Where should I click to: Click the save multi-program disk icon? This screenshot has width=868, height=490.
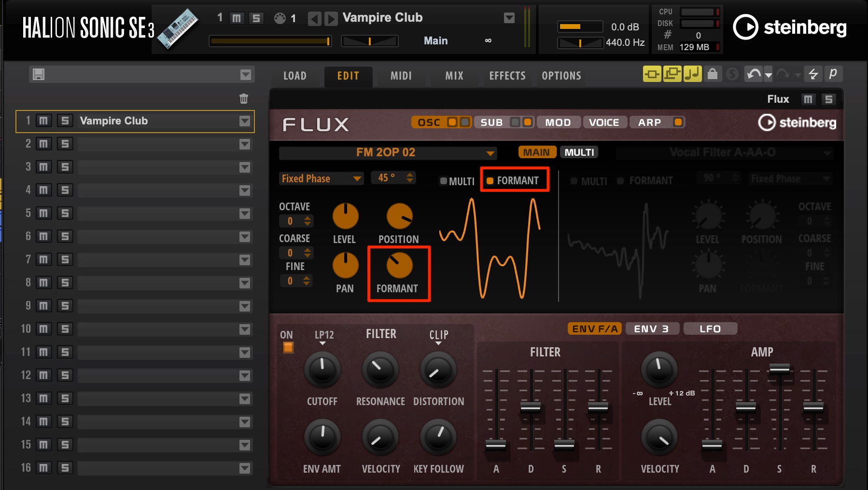click(x=39, y=74)
